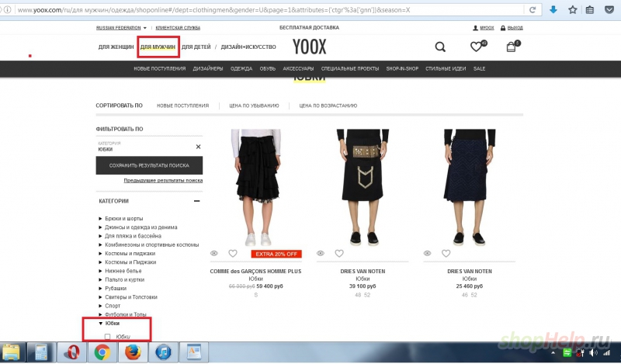Sort by ЦЕНА ПО ВОЗРАСТАНИЮ
The height and width of the screenshot is (364, 621).
click(328, 106)
